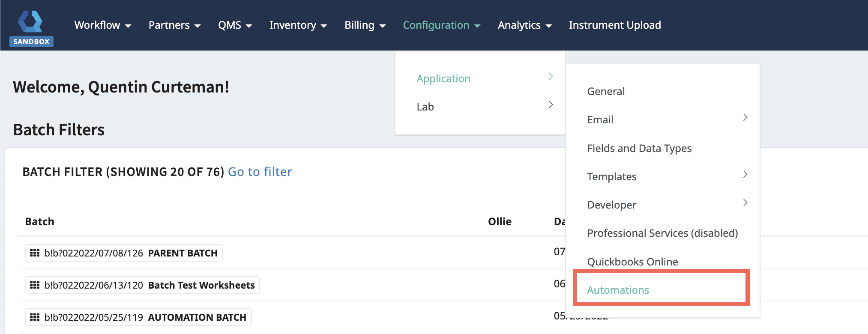
Task: Click grid icon on AUTOMATION BATCH row
Action: [x=35, y=317]
